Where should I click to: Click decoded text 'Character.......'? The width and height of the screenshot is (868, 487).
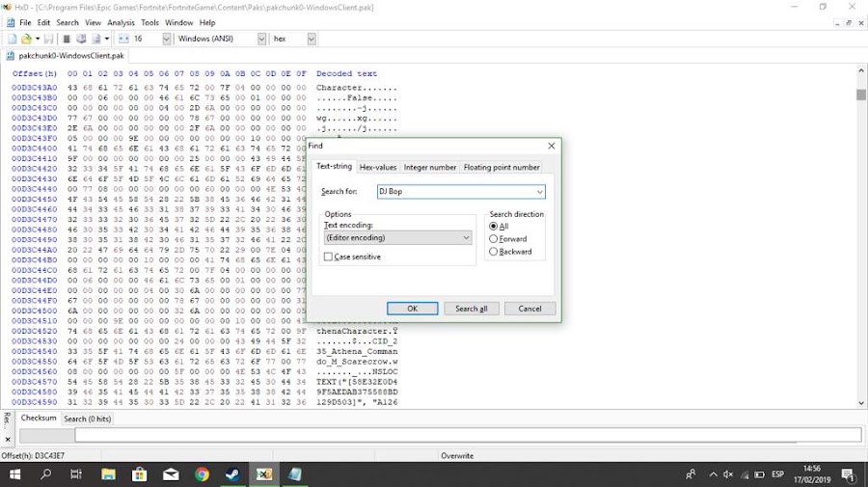tap(357, 88)
